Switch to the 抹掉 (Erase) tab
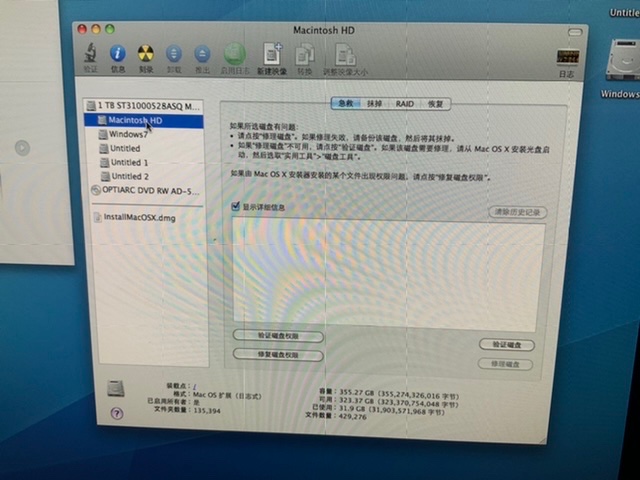This screenshot has height=480, width=640. (374, 104)
